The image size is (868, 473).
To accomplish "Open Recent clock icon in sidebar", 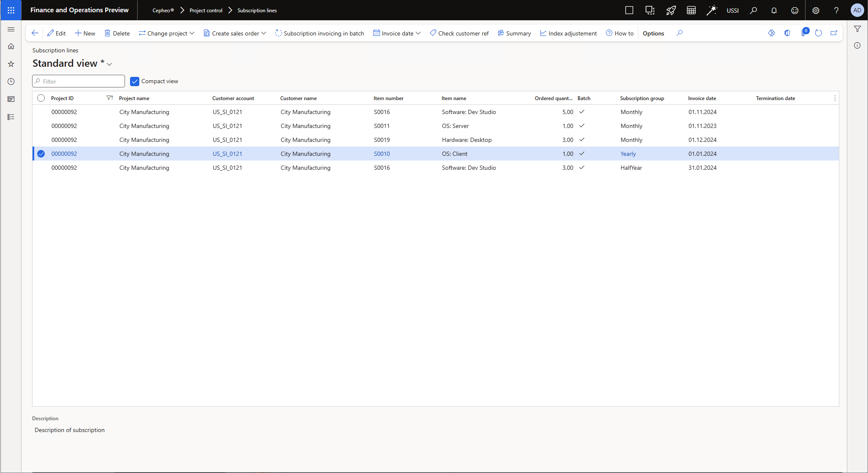I will [x=11, y=82].
